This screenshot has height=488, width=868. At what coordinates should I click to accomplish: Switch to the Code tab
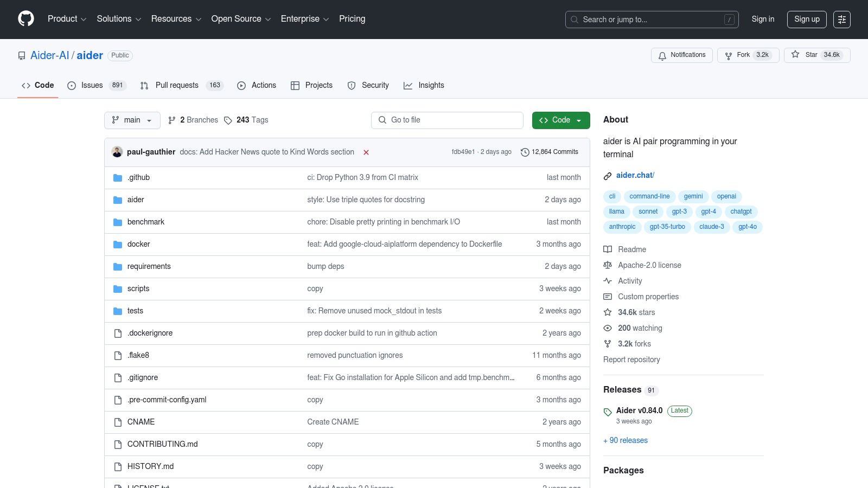coord(38,86)
